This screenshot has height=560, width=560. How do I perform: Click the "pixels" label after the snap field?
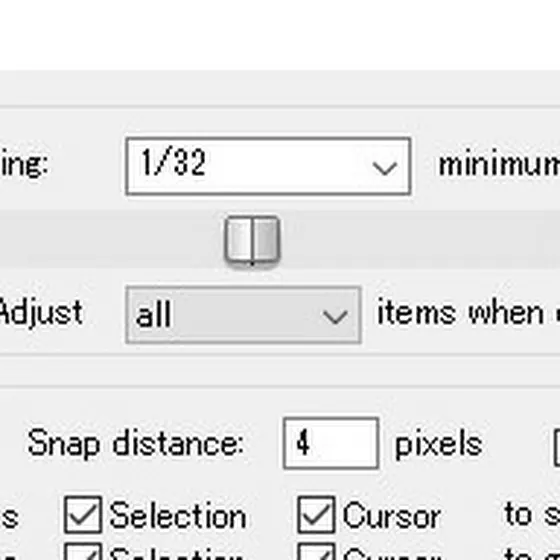(439, 444)
